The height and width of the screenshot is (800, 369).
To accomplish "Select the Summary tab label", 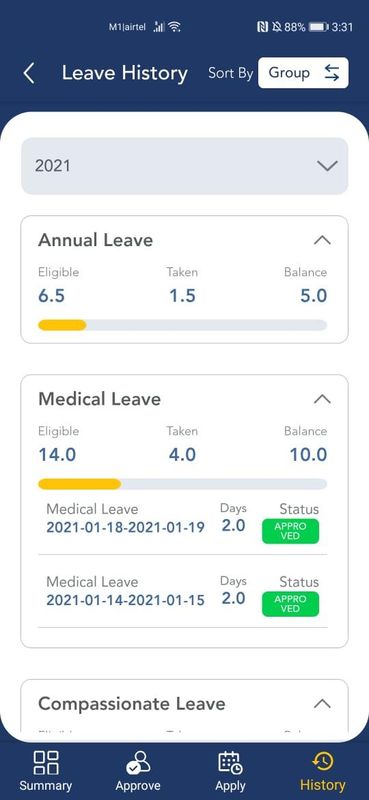I will pos(46,785).
